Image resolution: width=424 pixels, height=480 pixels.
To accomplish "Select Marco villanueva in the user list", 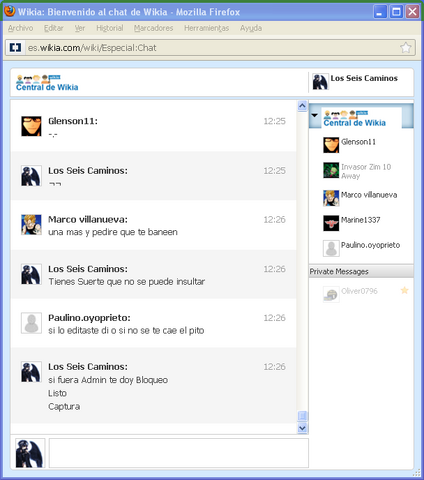I will (369, 195).
